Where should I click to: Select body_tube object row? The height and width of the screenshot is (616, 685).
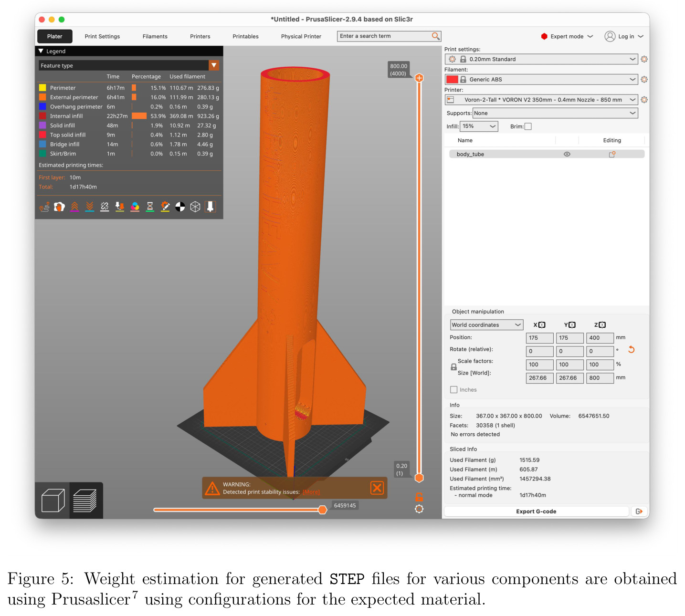click(x=547, y=154)
